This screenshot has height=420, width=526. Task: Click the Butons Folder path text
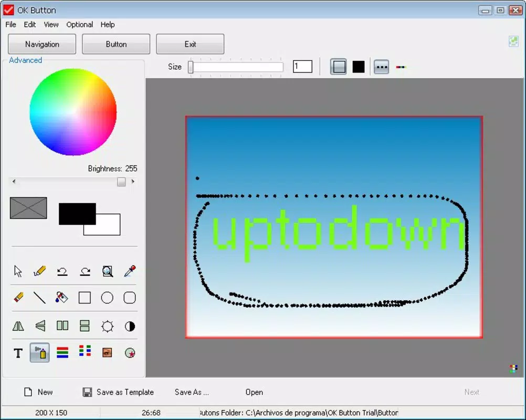(x=299, y=413)
